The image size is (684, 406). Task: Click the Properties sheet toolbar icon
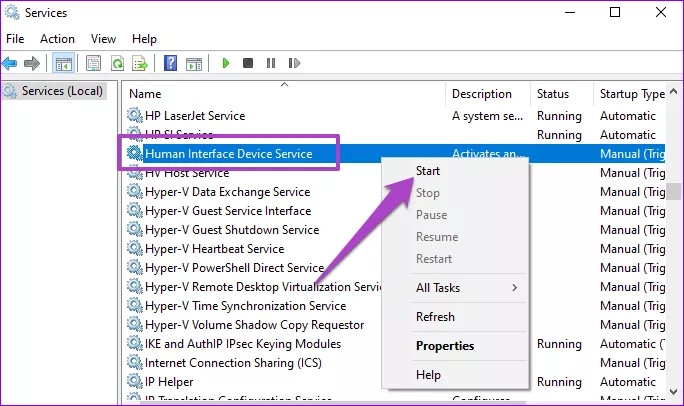point(93,64)
